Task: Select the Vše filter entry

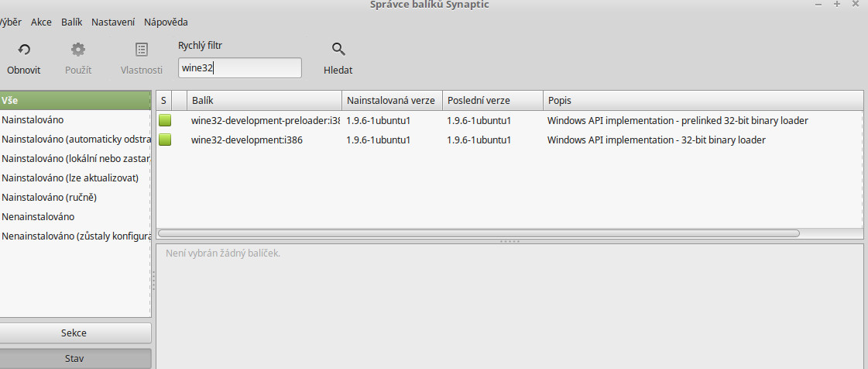Action: pos(74,100)
